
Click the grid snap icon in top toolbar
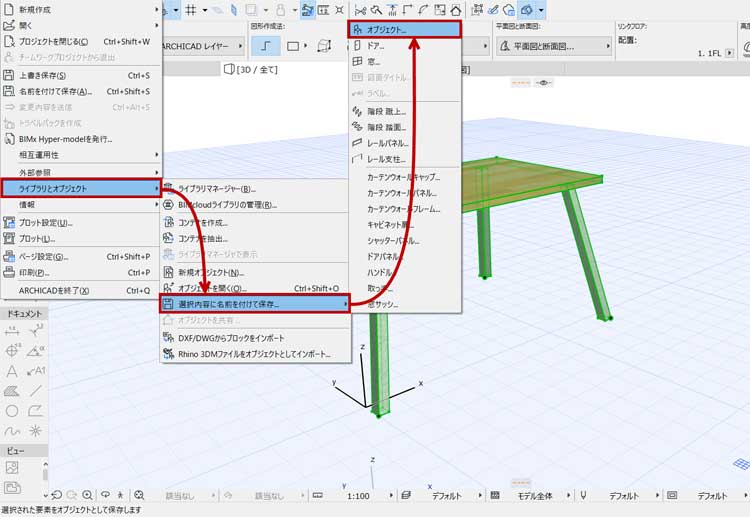pos(191,10)
